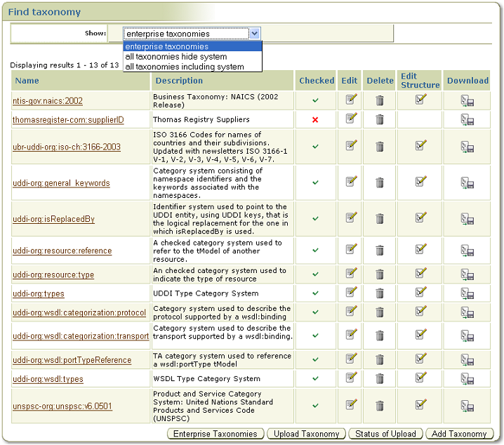Open the uddi-org:wsdl:portTypeReference link

[72, 360]
